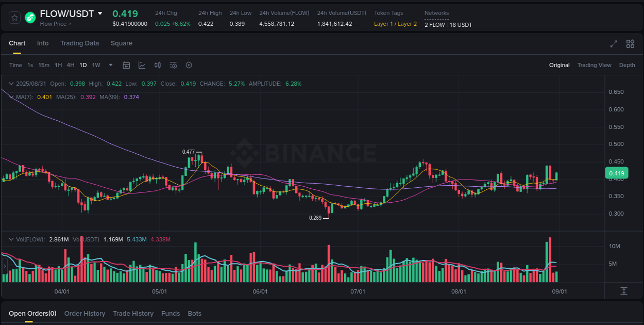Open chart settings via the hexagon icon

pos(189,65)
